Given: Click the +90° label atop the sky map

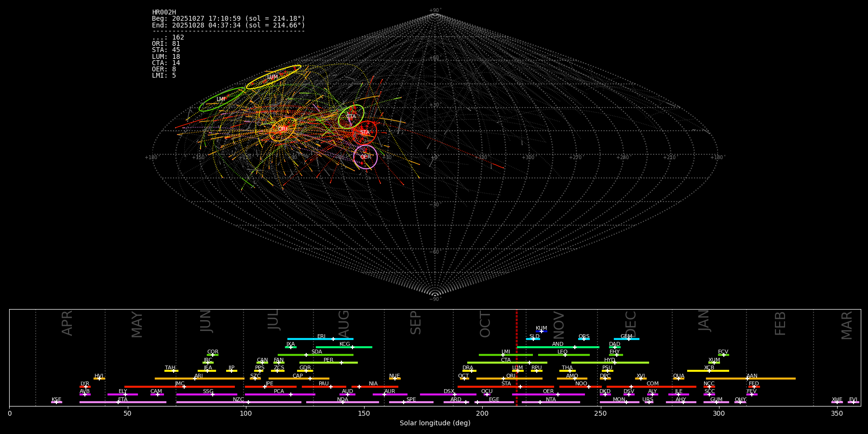Looking at the screenshot, I should 435,11.
